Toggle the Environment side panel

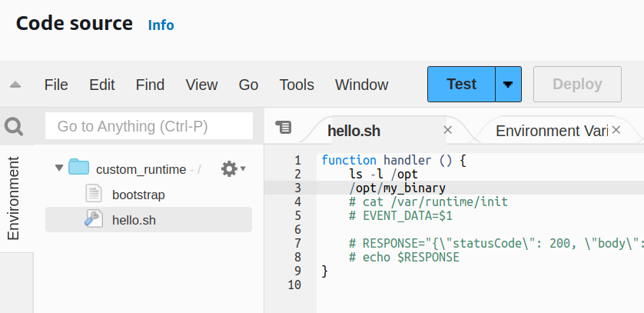[14, 198]
